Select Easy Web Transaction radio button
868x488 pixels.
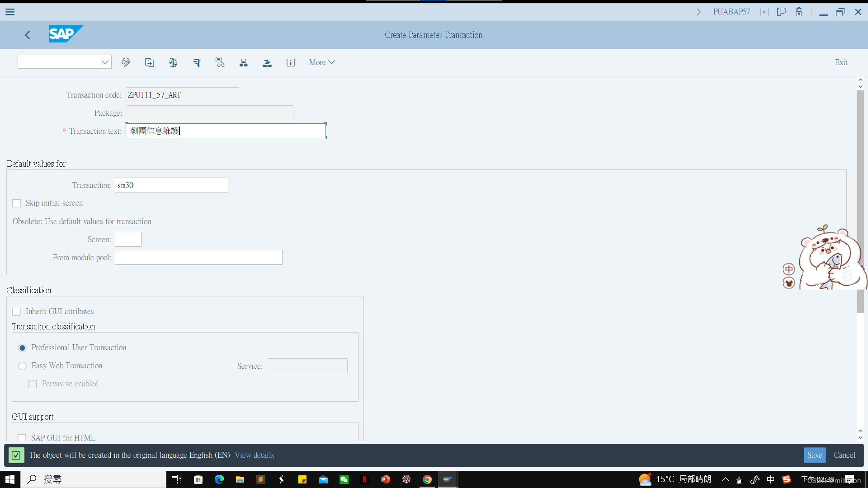point(22,366)
